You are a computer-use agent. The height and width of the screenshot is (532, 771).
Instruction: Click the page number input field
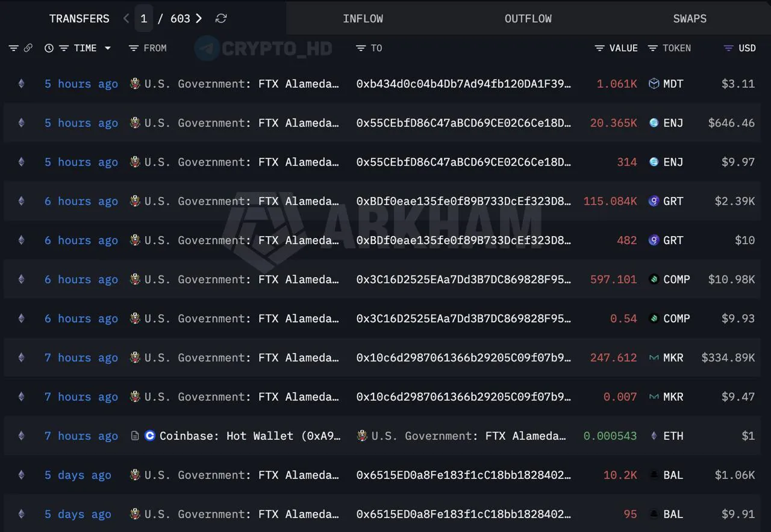point(143,19)
